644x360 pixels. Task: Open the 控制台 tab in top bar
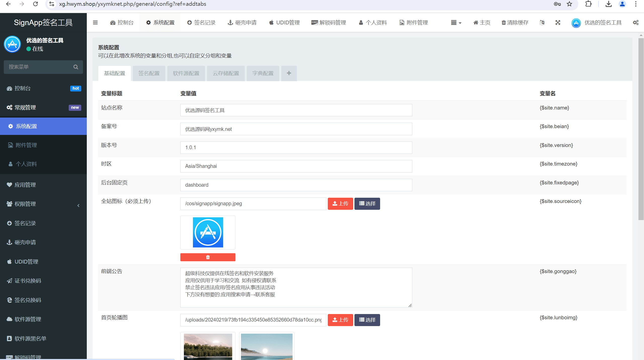[122, 23]
